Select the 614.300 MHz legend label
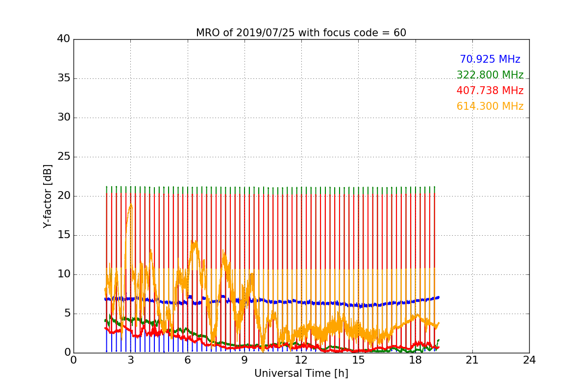 pos(490,106)
